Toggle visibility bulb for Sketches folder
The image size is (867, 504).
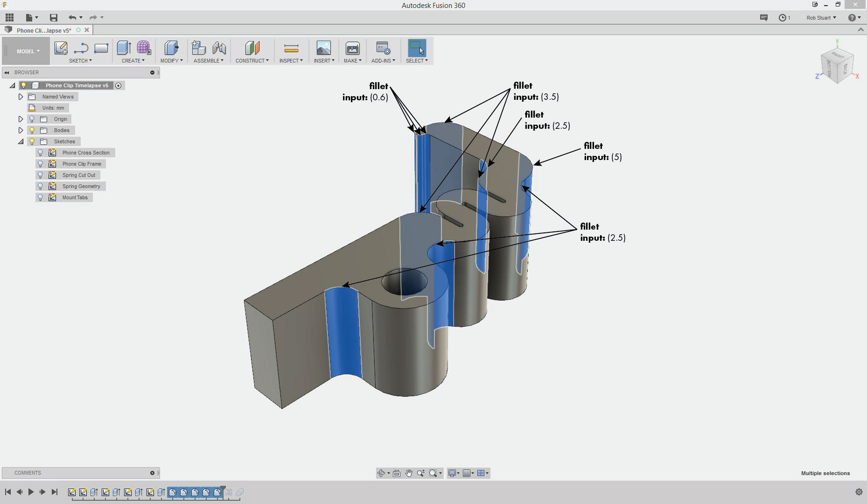click(x=32, y=141)
